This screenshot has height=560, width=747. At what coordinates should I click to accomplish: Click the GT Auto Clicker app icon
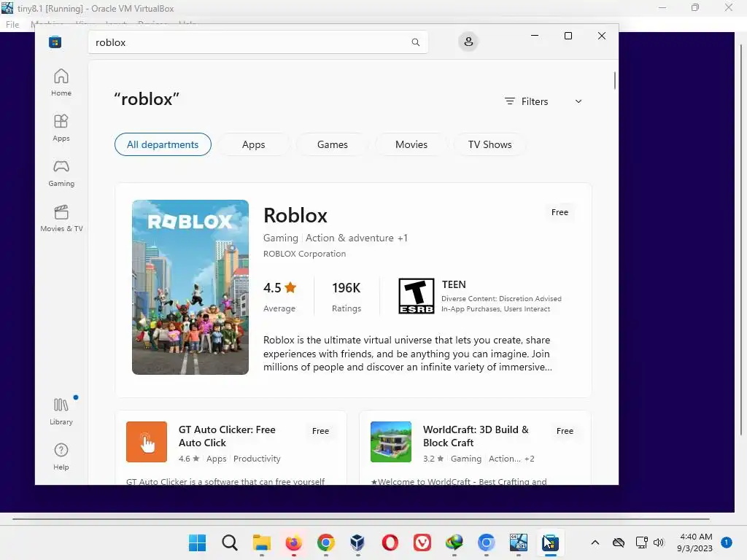146,441
